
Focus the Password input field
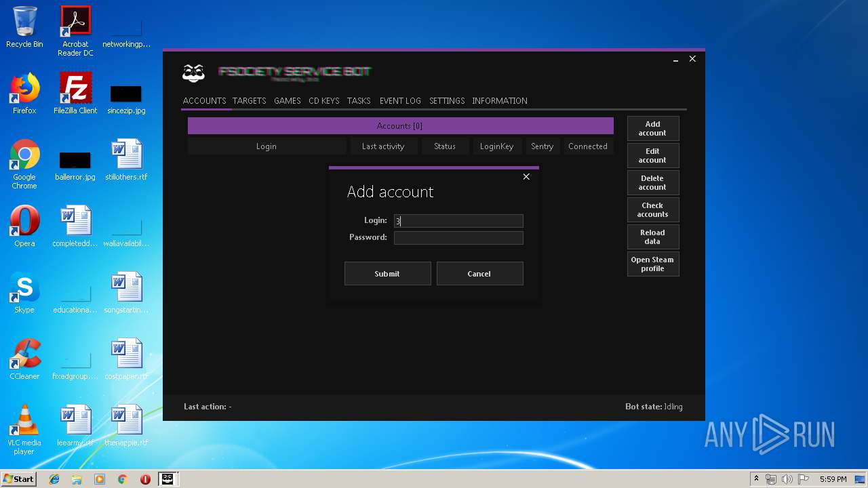(x=458, y=238)
